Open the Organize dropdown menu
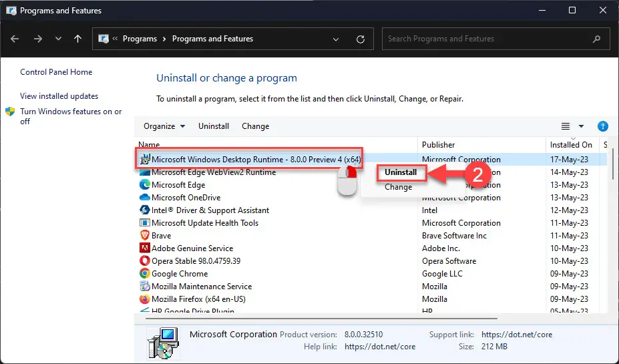The image size is (619, 364). tap(164, 126)
